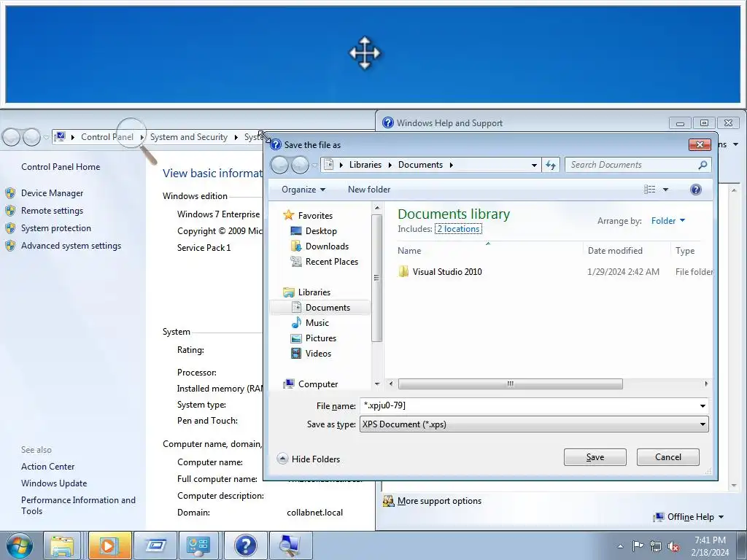
Task: Open System protection in Control Panel
Action: click(x=55, y=228)
